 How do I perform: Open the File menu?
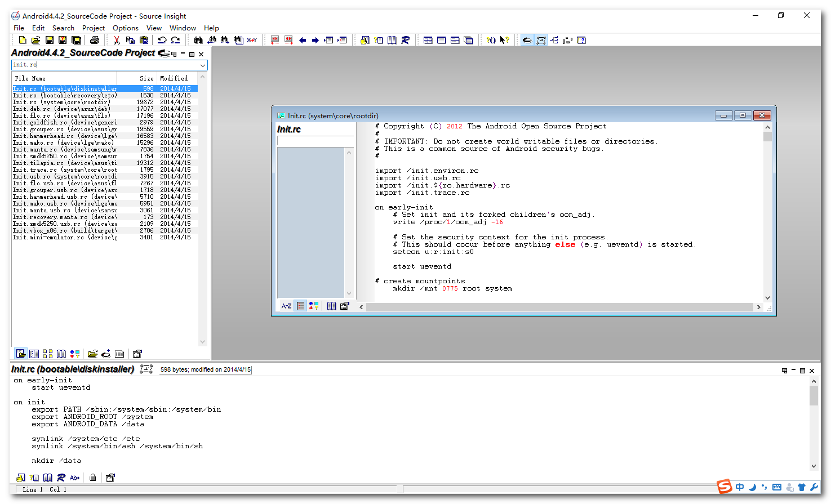19,28
